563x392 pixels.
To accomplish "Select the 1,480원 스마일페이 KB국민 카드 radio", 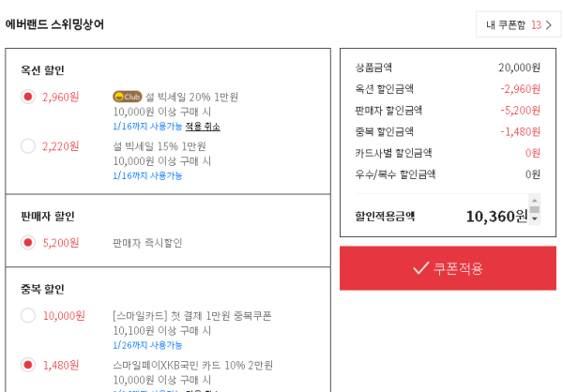I will (x=28, y=365).
